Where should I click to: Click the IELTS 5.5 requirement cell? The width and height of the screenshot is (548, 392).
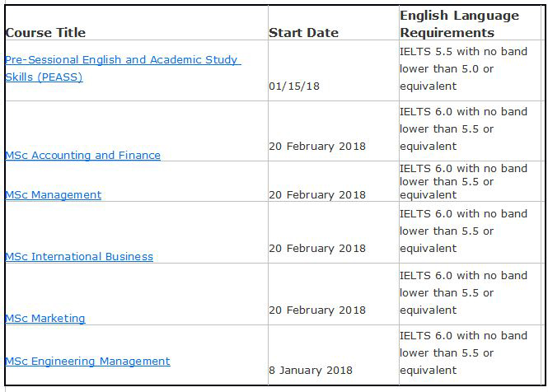tap(463, 69)
